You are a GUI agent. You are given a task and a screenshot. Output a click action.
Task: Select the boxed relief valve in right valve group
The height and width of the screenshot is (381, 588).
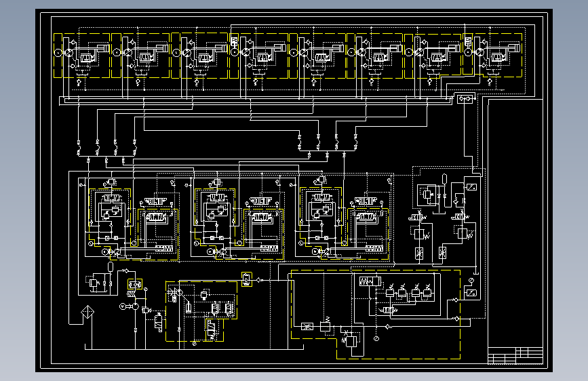click(x=427, y=195)
